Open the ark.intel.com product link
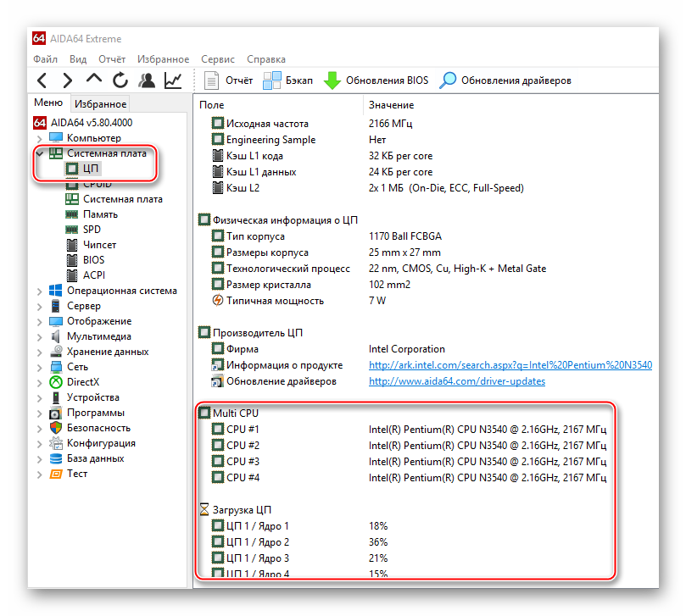Image resolution: width=686 pixels, height=616 pixels. click(x=510, y=365)
